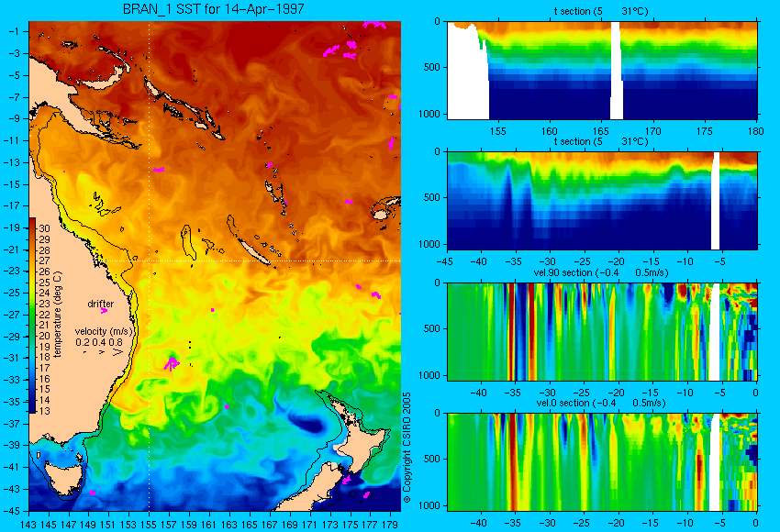
Task: Click the magenta drifter marker beside the 'drifter' label
Action: coord(104,310)
